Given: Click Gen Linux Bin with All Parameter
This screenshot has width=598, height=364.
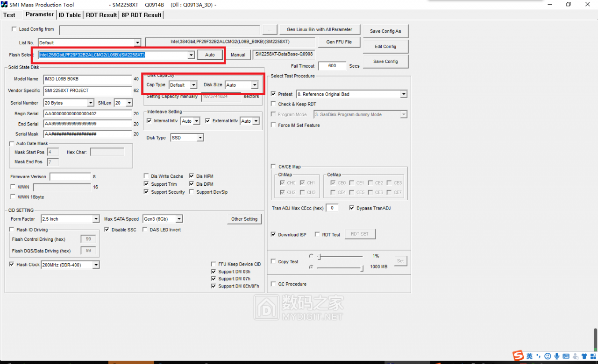Looking at the screenshot, I should click(320, 29).
